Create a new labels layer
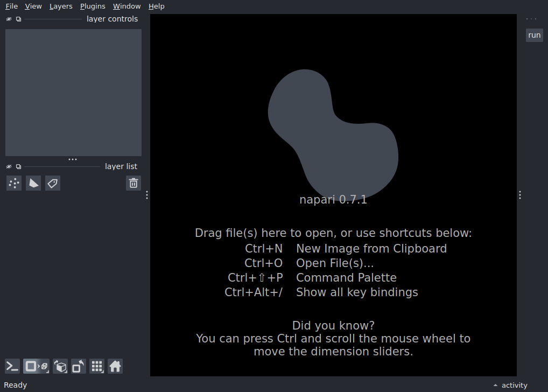The height and width of the screenshot is (392, 548). coord(53,183)
